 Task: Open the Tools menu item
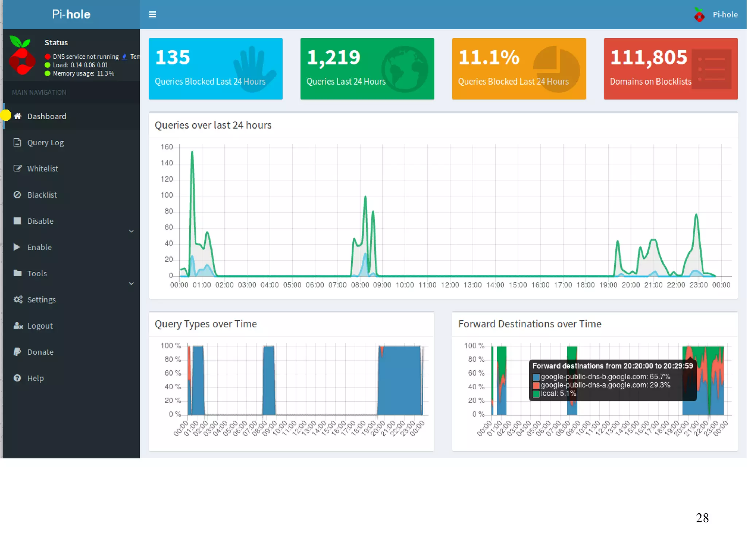[37, 273]
